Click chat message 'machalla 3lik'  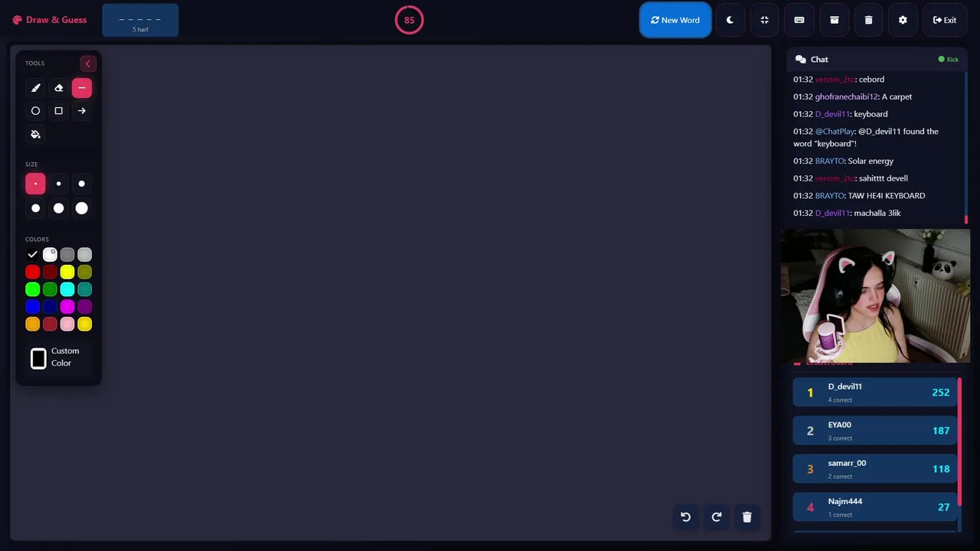point(877,214)
